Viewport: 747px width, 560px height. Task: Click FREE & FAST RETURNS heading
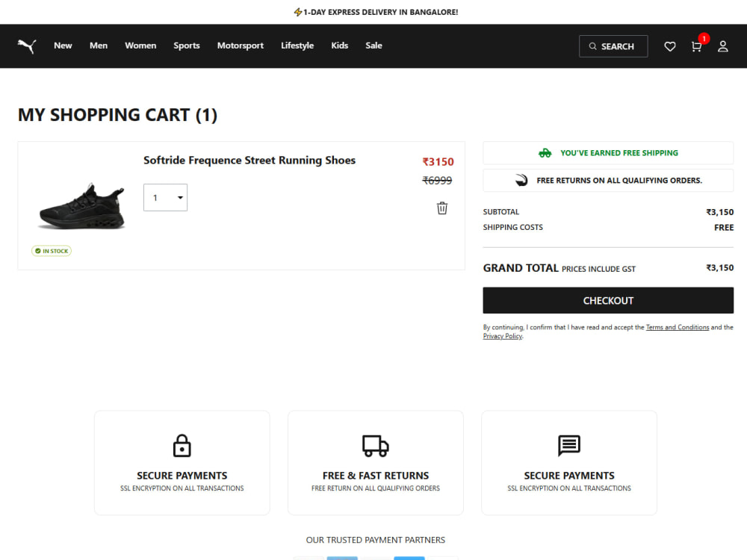(x=376, y=476)
